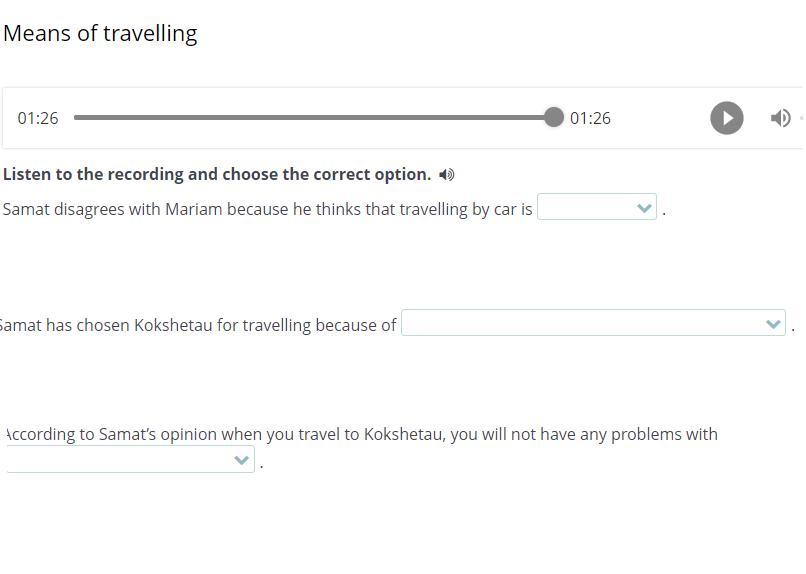806x574 pixels.
Task: Click the audio progress slider handle
Action: pyautogui.click(x=553, y=118)
